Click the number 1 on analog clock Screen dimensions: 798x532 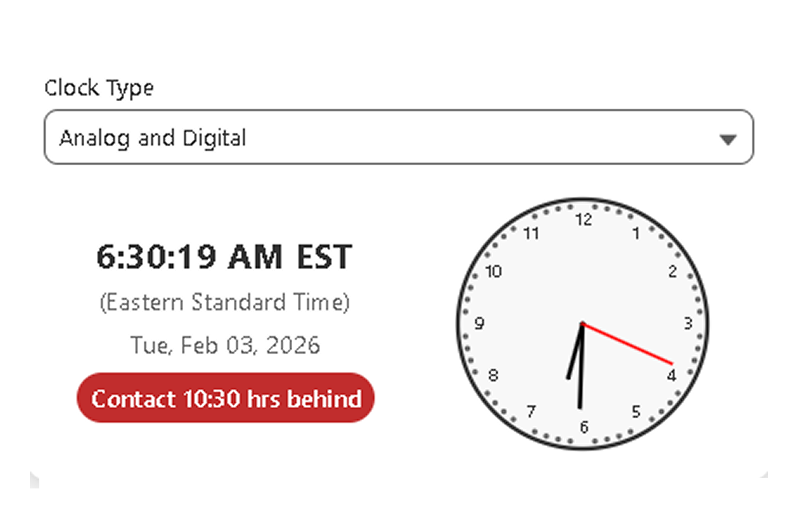pos(635,233)
